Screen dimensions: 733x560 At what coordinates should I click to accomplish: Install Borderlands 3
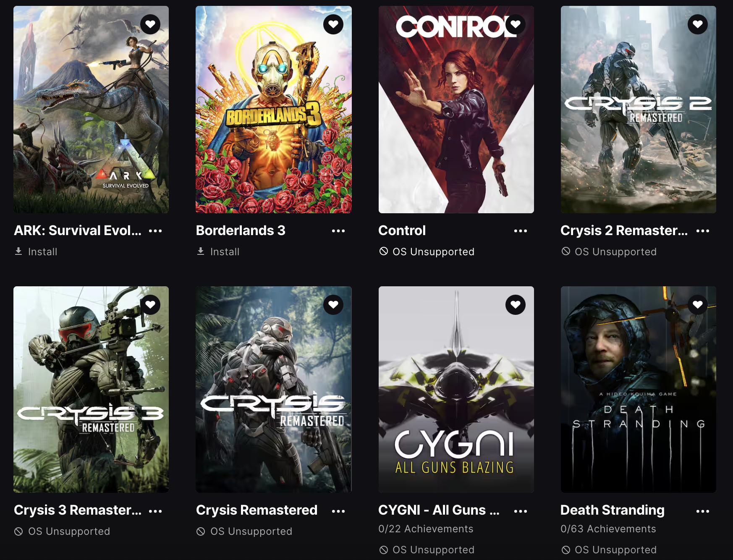(218, 251)
